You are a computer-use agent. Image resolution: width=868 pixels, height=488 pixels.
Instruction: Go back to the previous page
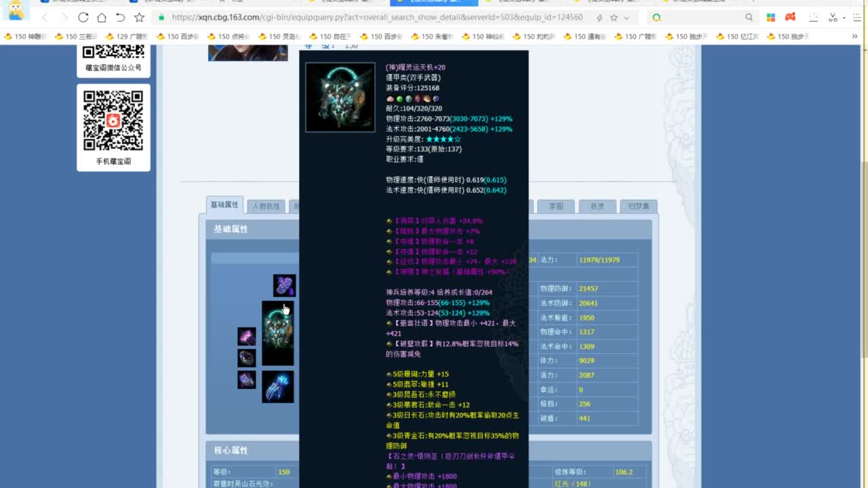tap(45, 17)
